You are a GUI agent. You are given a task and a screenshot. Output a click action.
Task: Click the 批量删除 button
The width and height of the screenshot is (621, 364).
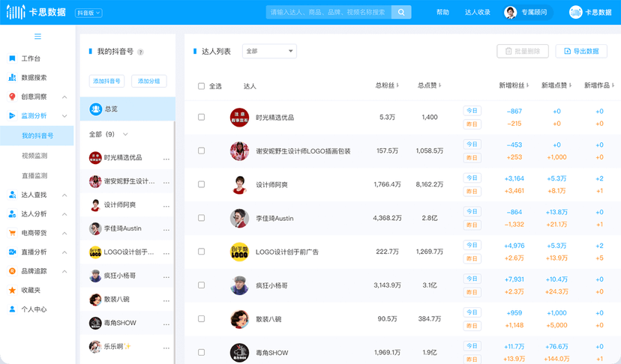point(523,51)
